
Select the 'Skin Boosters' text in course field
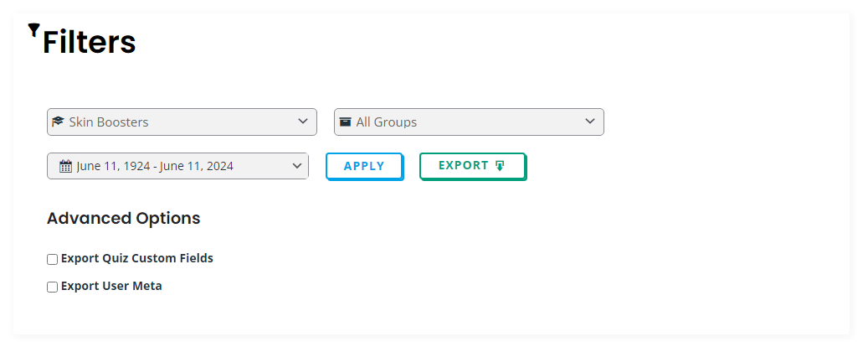coord(109,122)
